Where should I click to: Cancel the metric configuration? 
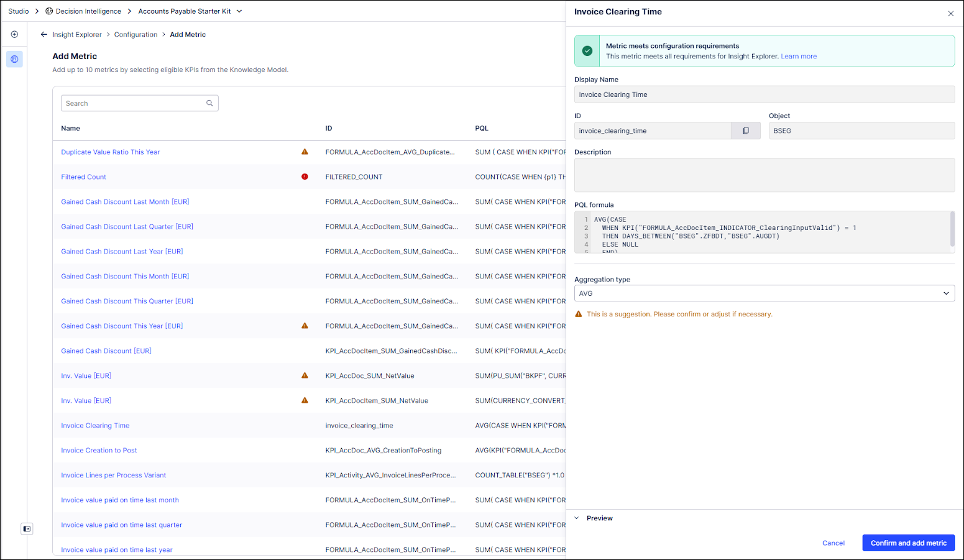click(833, 543)
